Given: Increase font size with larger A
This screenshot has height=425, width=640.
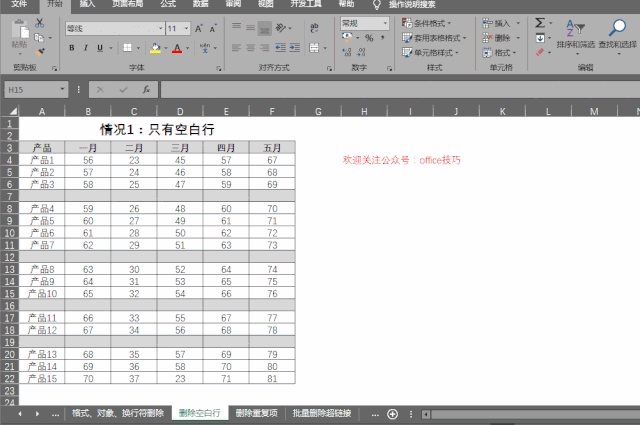Looking at the screenshot, I should coord(199,29).
